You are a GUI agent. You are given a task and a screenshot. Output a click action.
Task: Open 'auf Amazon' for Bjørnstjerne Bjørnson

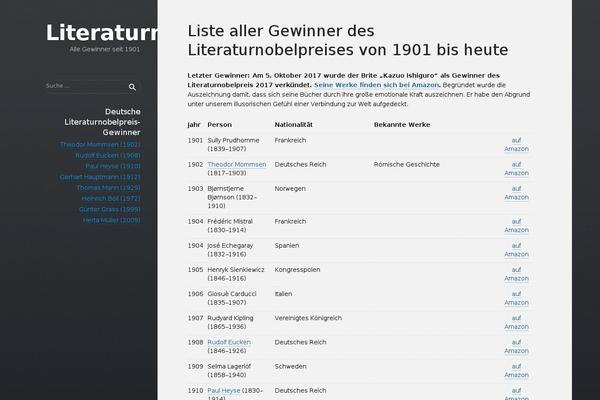pos(516,193)
